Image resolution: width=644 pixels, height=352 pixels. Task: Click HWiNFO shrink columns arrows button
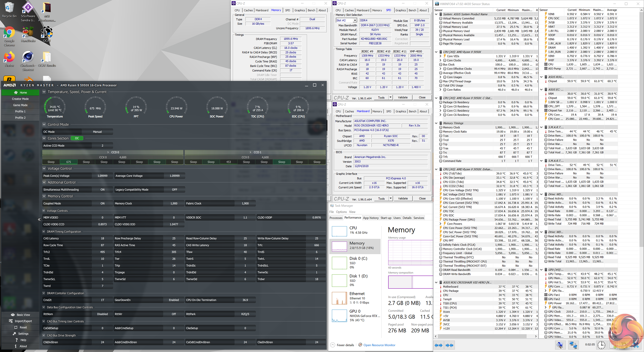click(x=449, y=345)
